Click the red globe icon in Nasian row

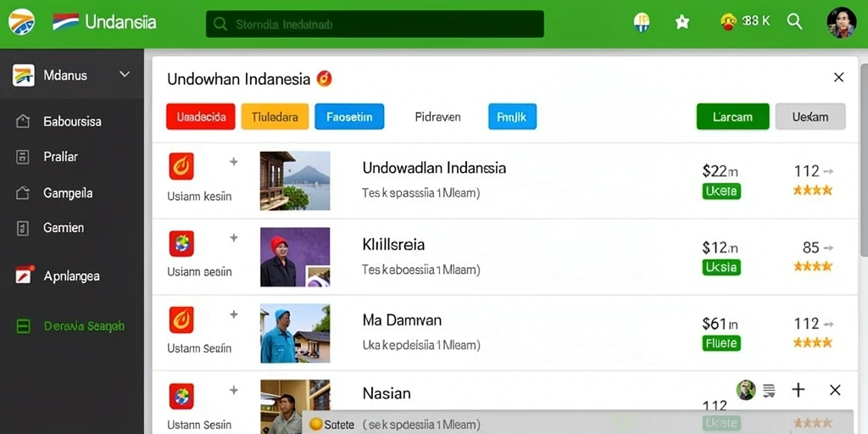tap(181, 396)
